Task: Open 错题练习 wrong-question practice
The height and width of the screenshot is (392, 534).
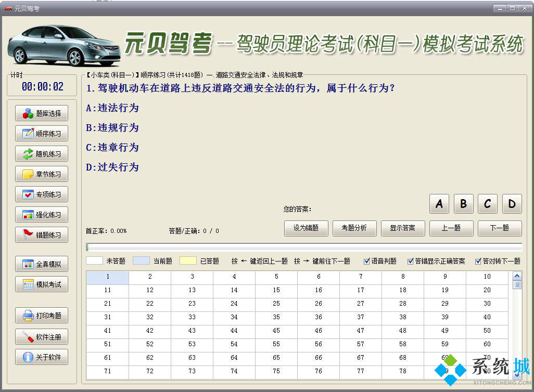Action: 42,235
